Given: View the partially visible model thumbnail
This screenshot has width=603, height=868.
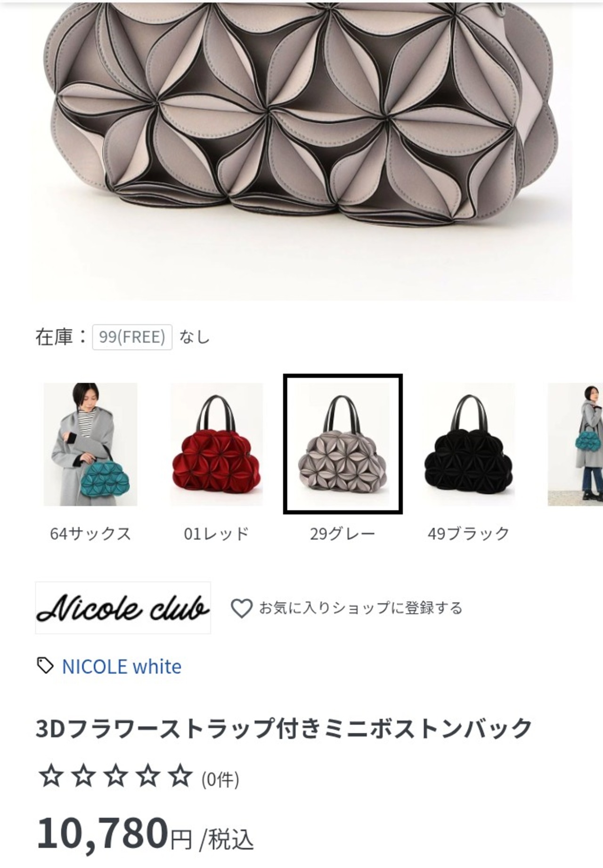Looking at the screenshot, I should 575,444.
